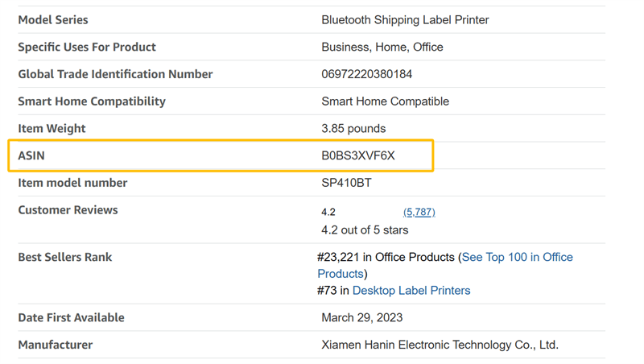Click the Model Series label
The width and height of the screenshot is (644, 364).
[x=53, y=19]
